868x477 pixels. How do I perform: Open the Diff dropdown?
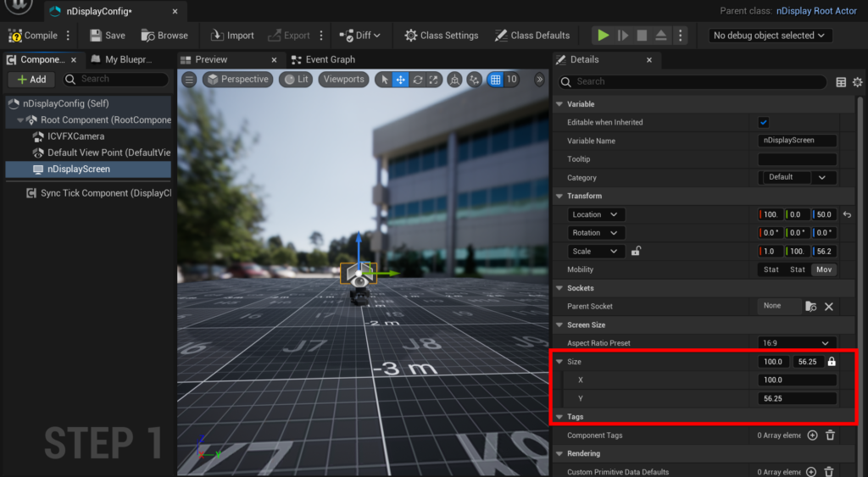point(359,36)
